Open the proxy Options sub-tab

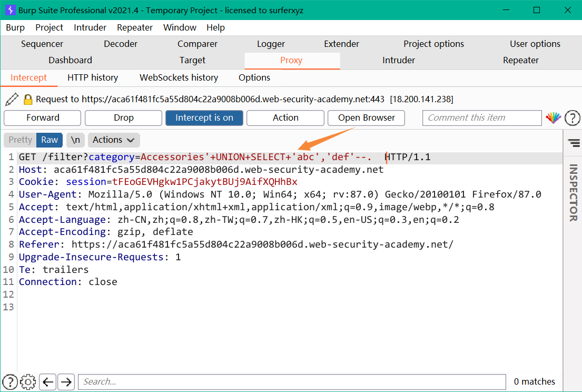click(x=254, y=77)
